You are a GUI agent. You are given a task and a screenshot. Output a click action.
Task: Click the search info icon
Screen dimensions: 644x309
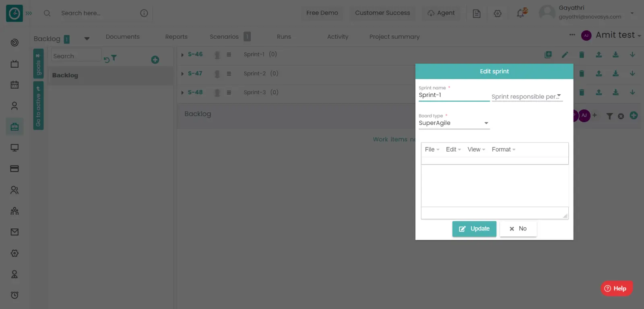(144, 13)
